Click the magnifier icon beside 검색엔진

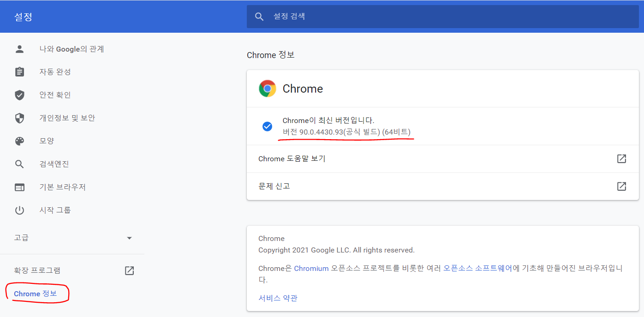tap(19, 164)
